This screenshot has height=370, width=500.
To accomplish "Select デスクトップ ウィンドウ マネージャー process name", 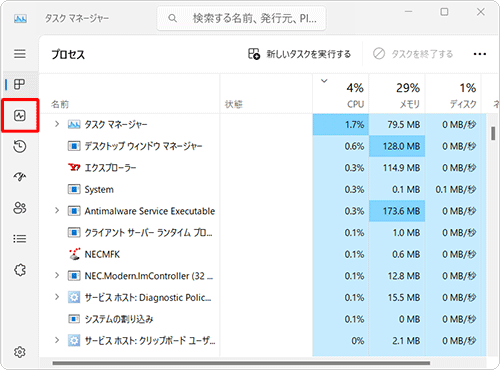I will 143,146.
